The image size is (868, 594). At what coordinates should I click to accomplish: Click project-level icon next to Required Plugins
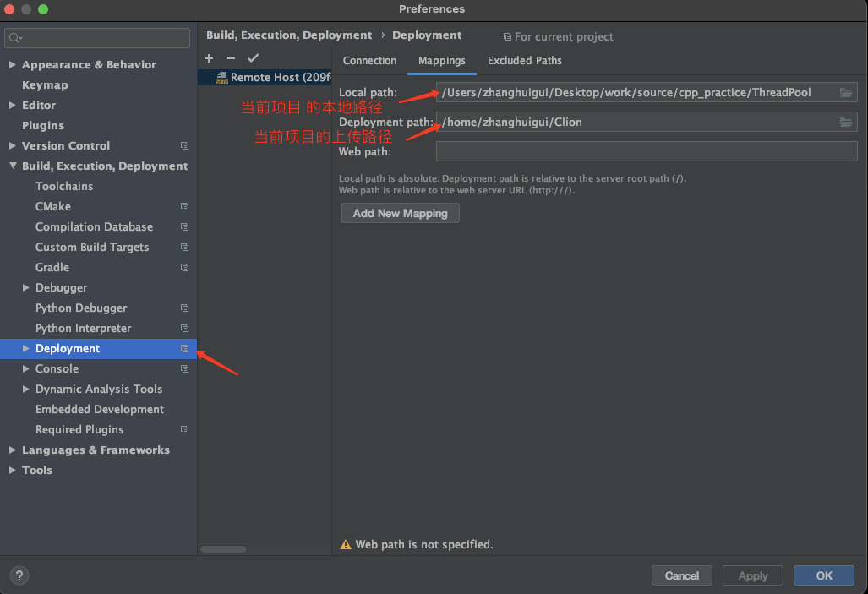pyautogui.click(x=184, y=429)
